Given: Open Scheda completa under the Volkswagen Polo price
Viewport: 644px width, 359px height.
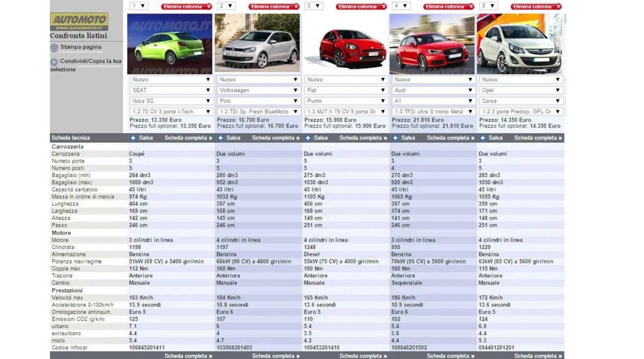Looking at the screenshot, I should pos(276,138).
